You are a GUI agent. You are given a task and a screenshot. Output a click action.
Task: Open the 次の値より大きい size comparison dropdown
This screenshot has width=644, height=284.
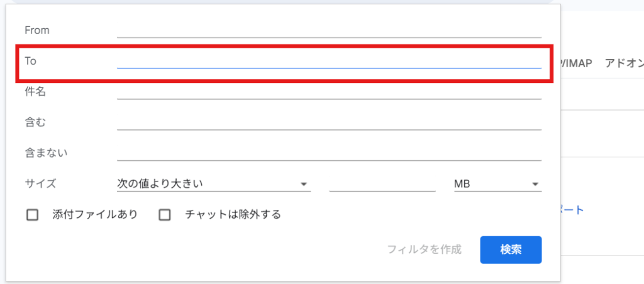[x=213, y=183]
